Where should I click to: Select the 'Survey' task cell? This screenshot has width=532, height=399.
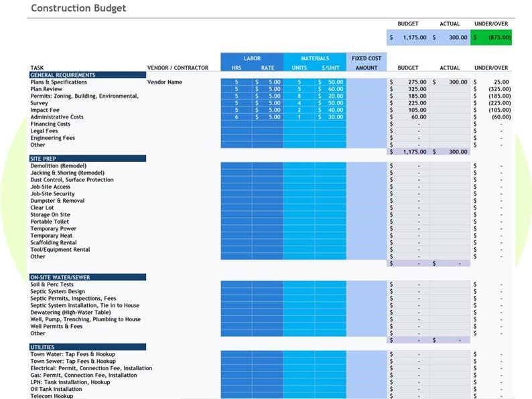click(x=39, y=103)
